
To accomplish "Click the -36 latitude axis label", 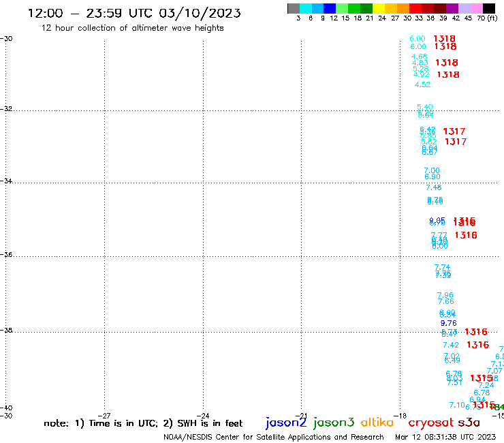I will coord(6,254).
